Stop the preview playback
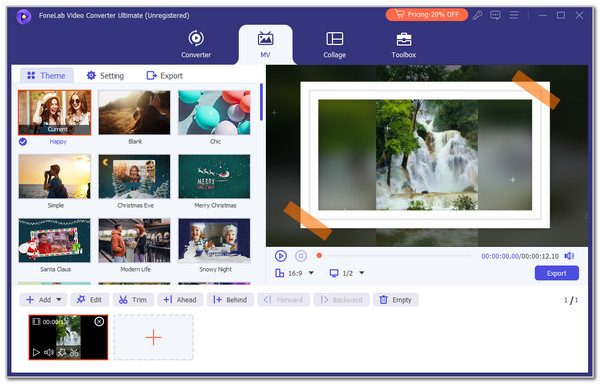The height and width of the screenshot is (384, 600). (301, 256)
